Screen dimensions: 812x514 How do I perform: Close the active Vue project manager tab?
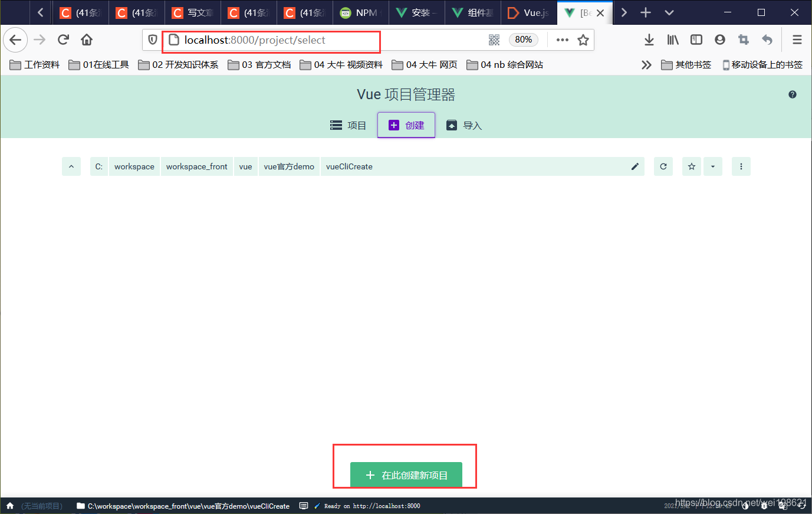(600, 12)
